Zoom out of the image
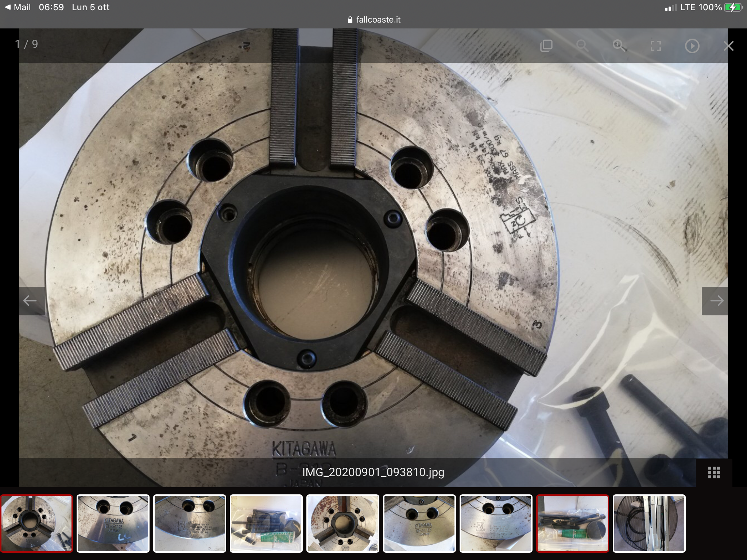This screenshot has width=747, height=560. 582,46
